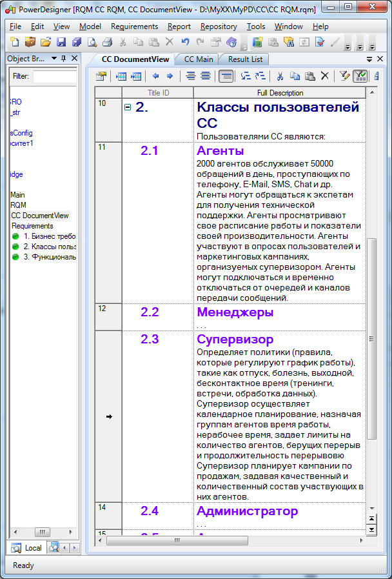This screenshot has height=579, width=392.
Task: Open the File menu
Action: 15,26
